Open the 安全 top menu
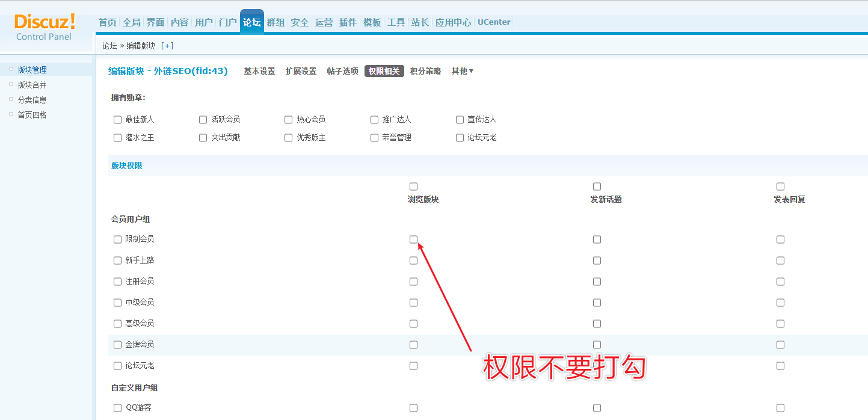Viewport: 868px width, 420px height. pyautogui.click(x=300, y=22)
